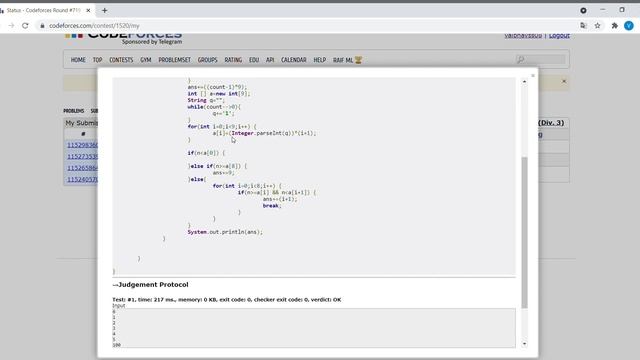This screenshot has height=360, width=640.
Task: Click the circular media control icon
Action: [x=583, y=11]
